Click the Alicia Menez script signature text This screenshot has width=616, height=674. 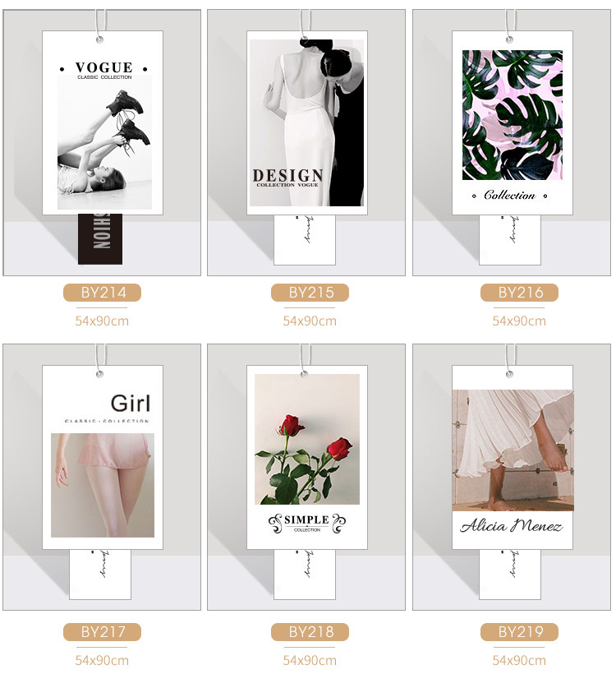(x=511, y=526)
